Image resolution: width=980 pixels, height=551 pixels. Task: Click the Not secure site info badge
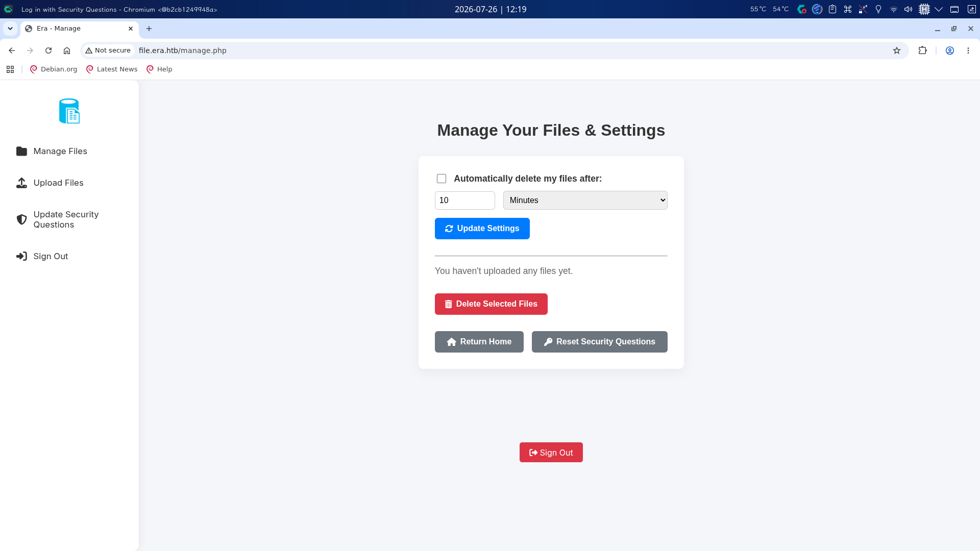coord(108,51)
